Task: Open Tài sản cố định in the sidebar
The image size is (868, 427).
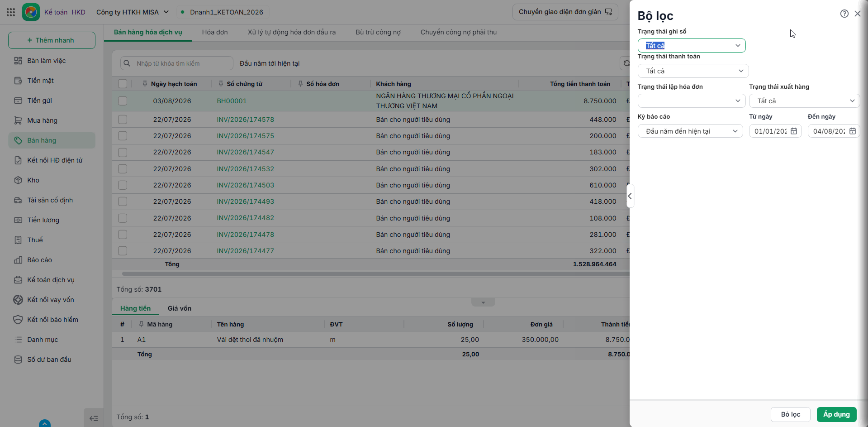Action: coord(52,200)
